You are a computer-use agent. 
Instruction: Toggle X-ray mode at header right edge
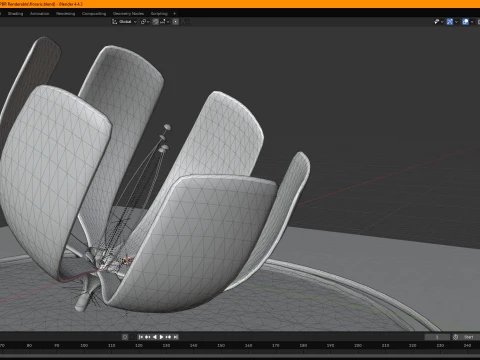478,22
